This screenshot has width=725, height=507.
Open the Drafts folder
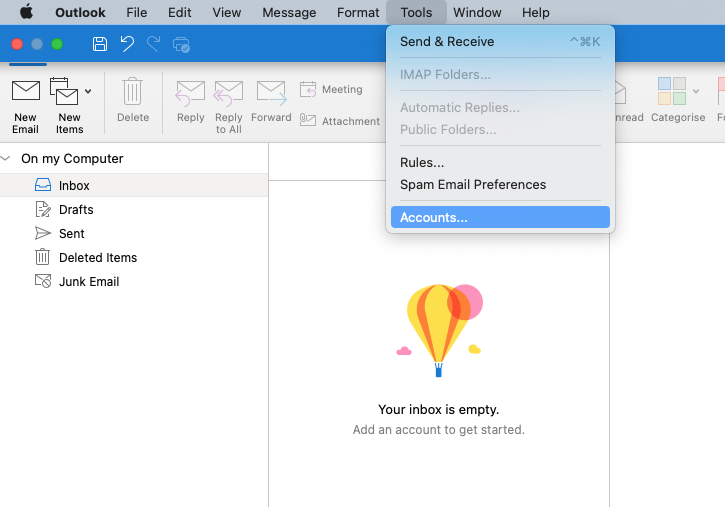click(x=134, y=209)
